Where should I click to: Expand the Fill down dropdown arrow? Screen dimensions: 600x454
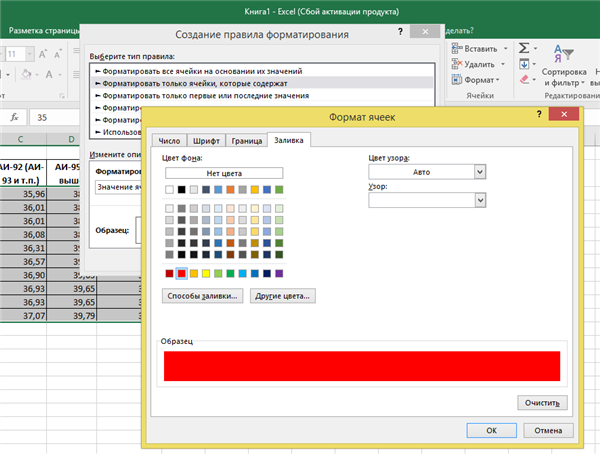point(534,64)
